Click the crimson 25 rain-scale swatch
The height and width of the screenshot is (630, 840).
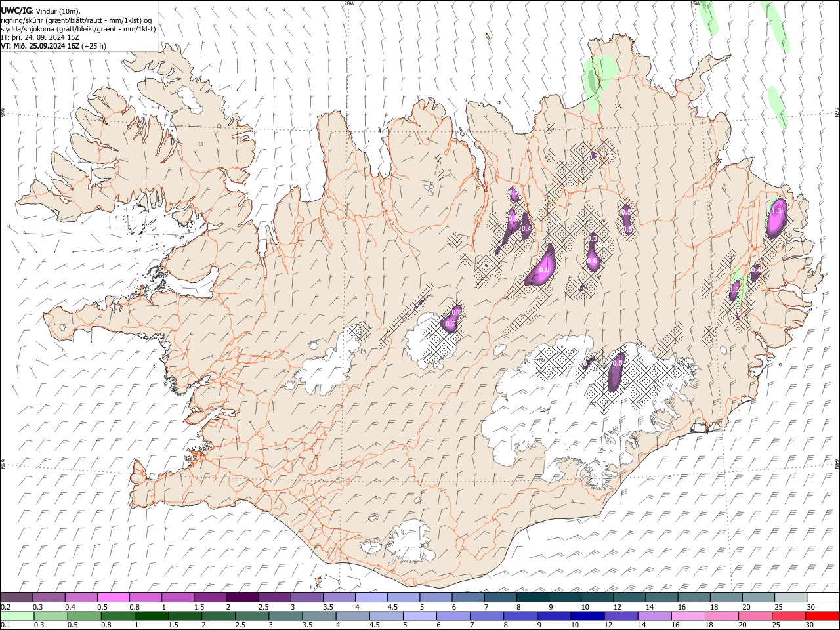[x=788, y=616]
